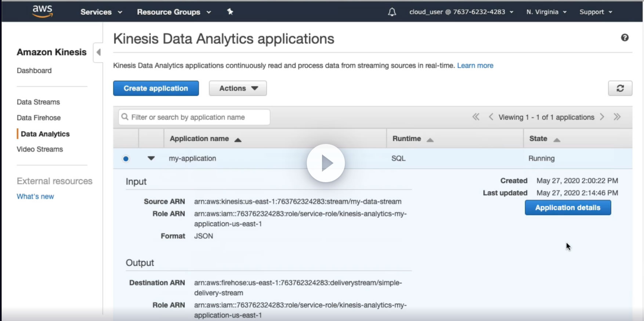Open the notifications bell

392,12
